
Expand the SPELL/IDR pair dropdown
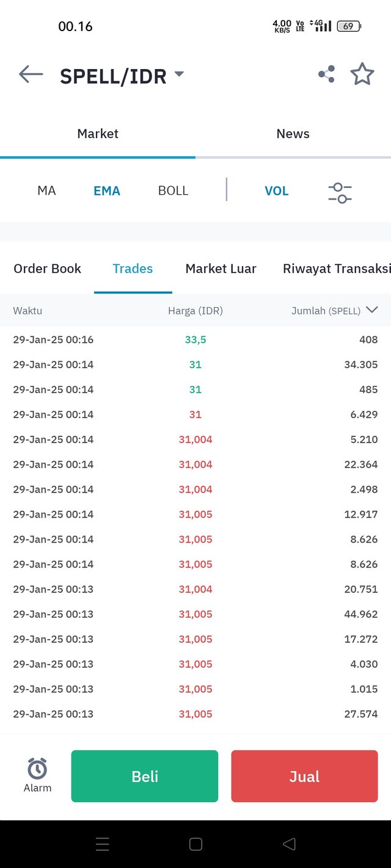click(179, 74)
